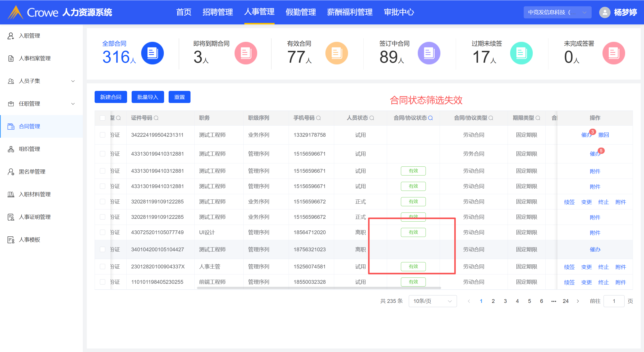Click the blue 全部合同 document icon
Image resolution: width=644 pixels, height=352 pixels.
pos(152,53)
